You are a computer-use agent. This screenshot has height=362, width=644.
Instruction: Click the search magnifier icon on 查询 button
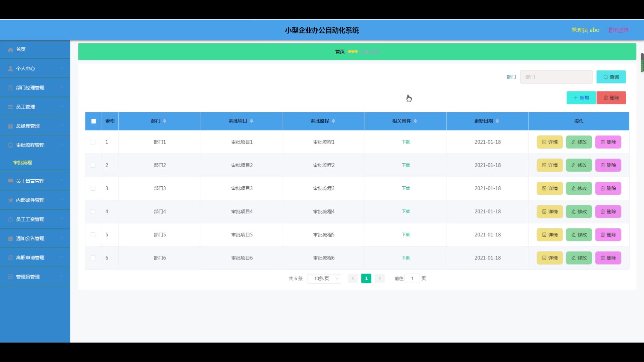coord(605,77)
